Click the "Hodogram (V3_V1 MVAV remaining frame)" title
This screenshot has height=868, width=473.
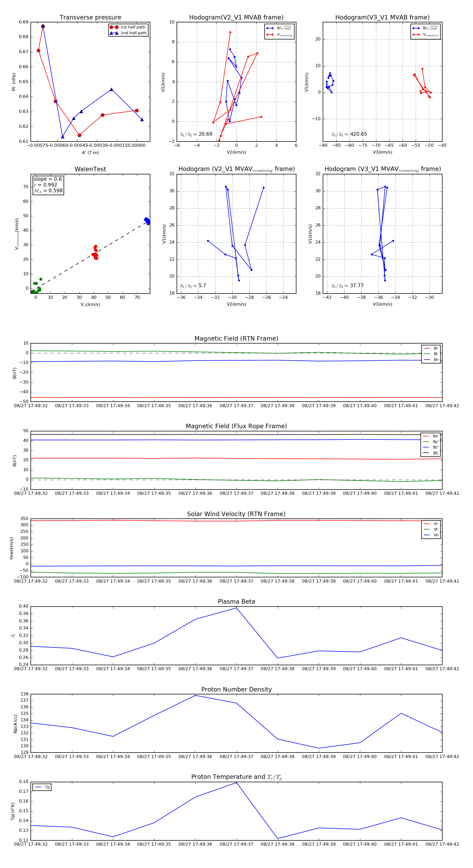[x=382, y=169]
